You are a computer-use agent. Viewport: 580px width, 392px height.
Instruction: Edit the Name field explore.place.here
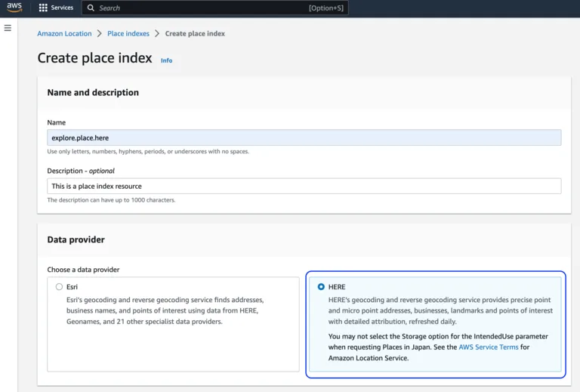click(x=304, y=137)
